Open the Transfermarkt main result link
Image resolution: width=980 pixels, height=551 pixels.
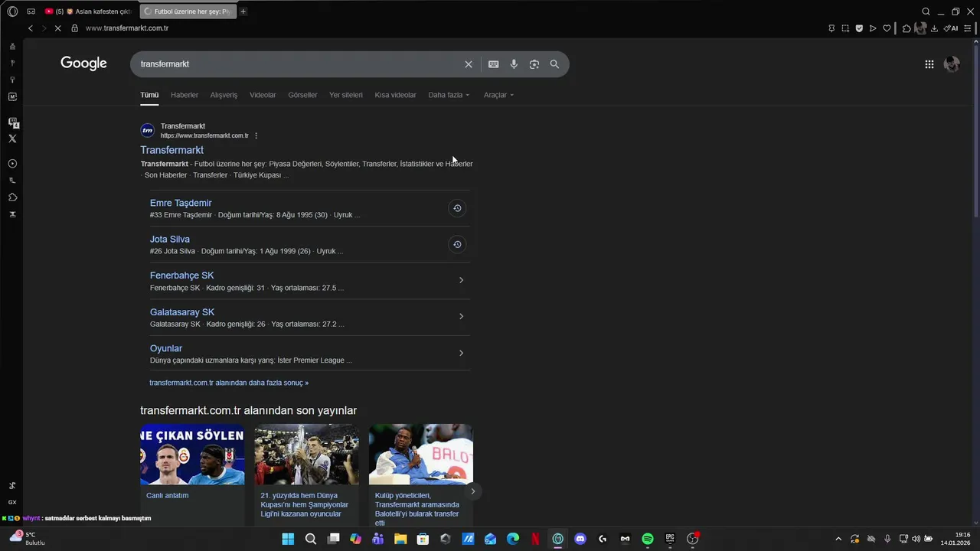(171, 150)
